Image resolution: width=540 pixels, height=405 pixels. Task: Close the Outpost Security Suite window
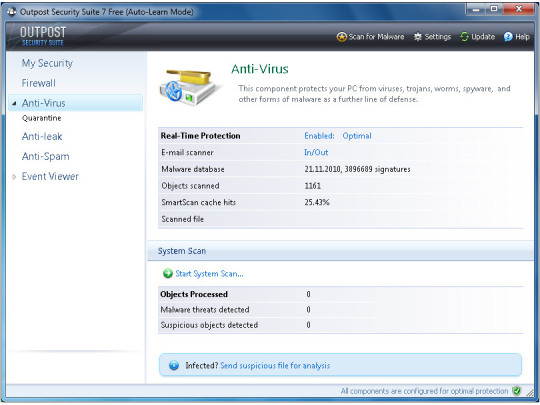519,9
